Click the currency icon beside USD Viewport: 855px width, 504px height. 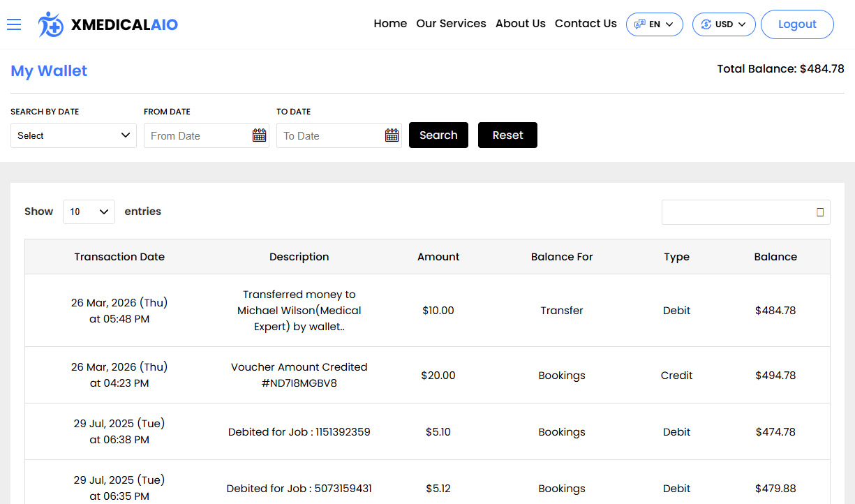[x=706, y=24]
